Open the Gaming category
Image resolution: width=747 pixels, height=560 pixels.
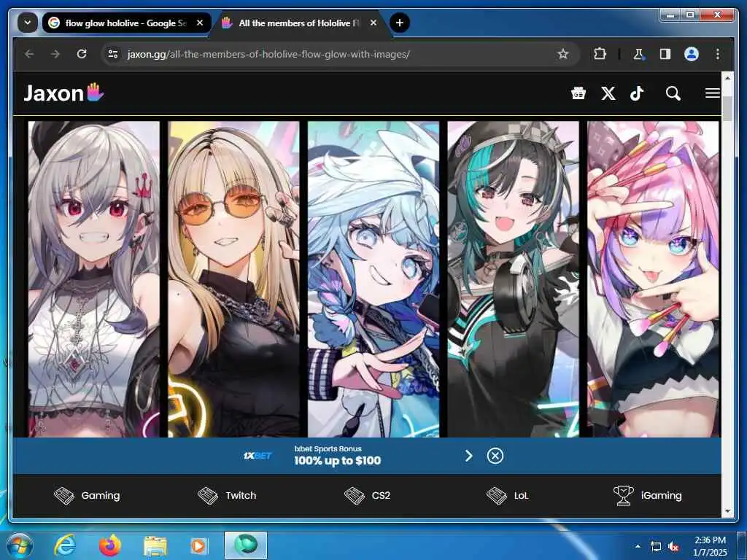[87, 495]
